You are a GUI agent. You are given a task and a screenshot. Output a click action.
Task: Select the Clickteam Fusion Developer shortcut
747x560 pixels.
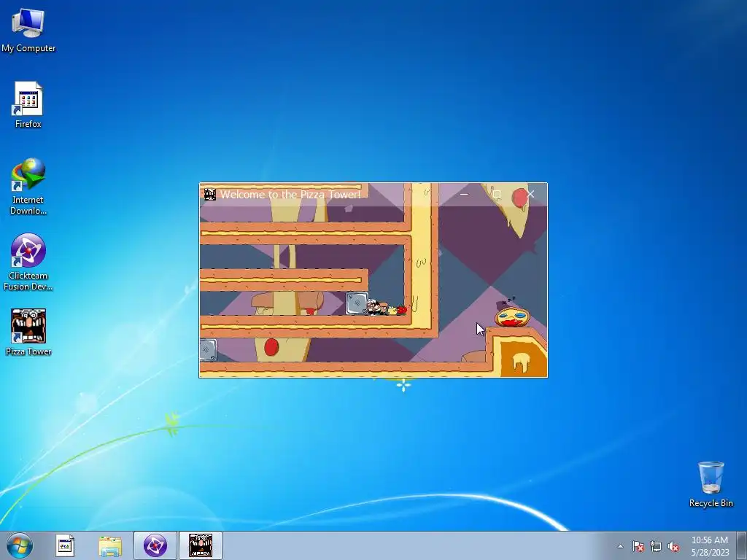28,262
